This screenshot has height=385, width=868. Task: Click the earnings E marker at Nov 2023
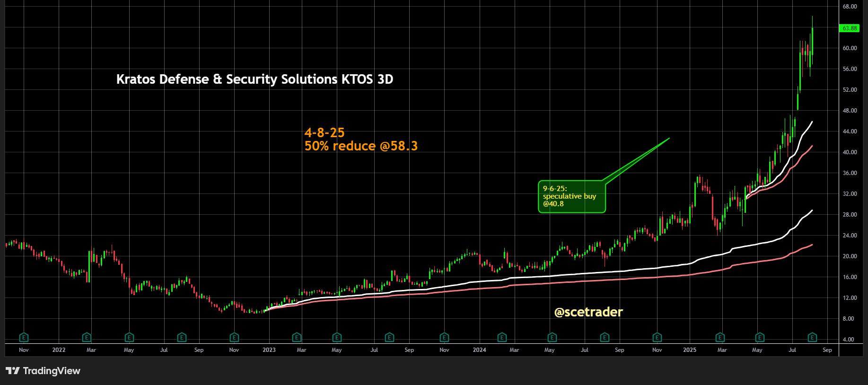point(444,337)
